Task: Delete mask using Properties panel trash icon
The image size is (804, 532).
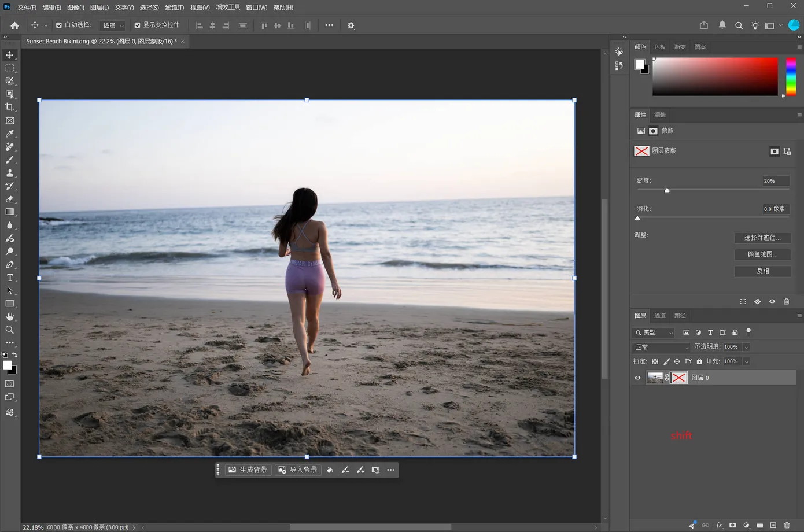Action: tap(787, 301)
